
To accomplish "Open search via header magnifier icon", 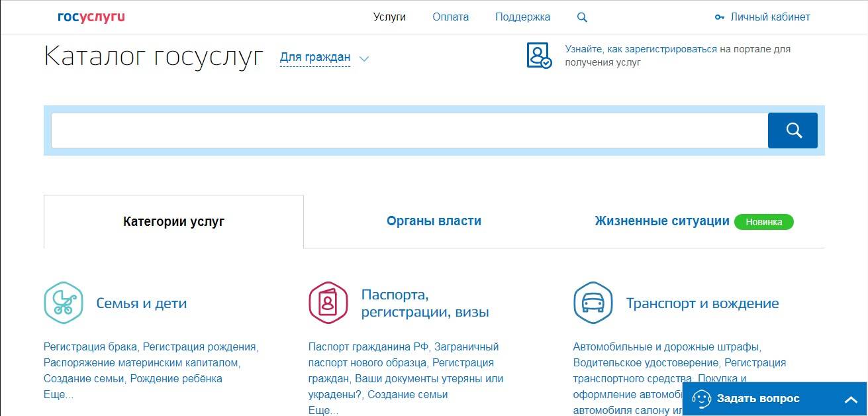I will 582,18.
